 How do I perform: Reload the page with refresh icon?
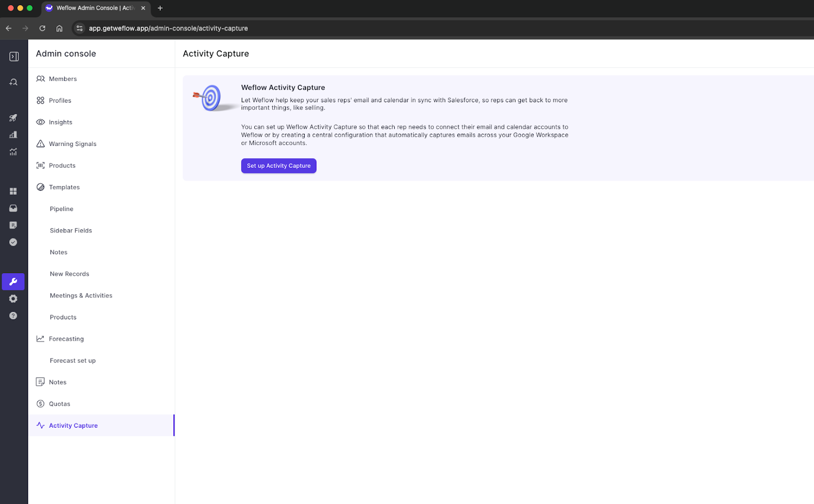(x=42, y=28)
